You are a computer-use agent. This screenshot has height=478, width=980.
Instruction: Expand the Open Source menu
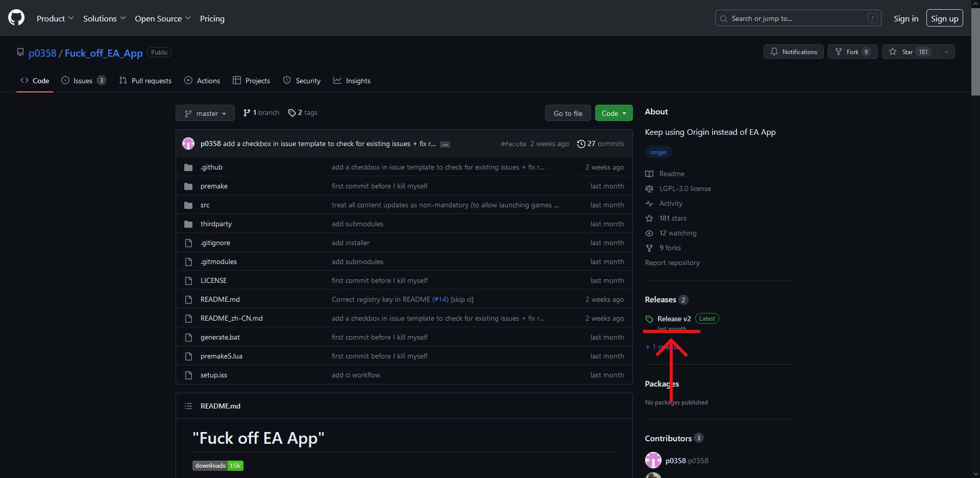(162, 18)
